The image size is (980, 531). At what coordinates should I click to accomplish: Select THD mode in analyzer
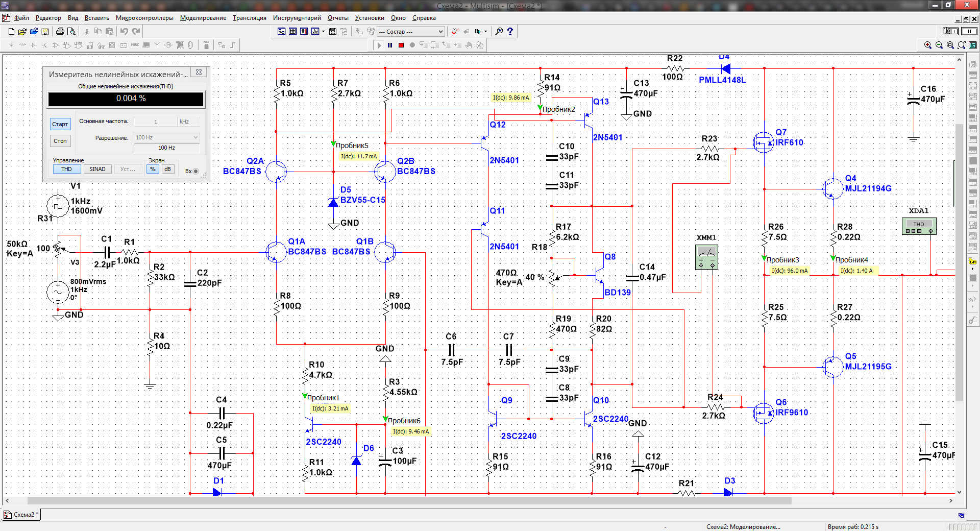tap(66, 169)
